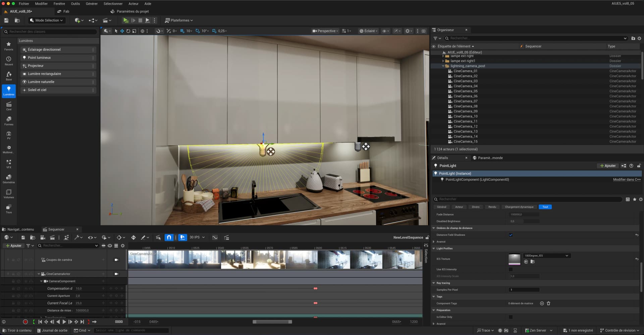Select the Move tool in the viewport toolbar
Image resolution: width=644 pixels, height=335 pixels.
point(121,31)
